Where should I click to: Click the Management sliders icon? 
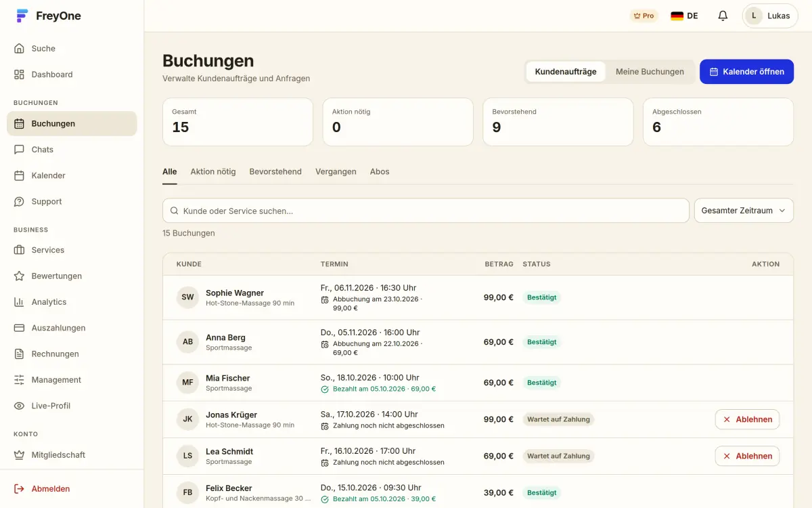[x=19, y=380]
